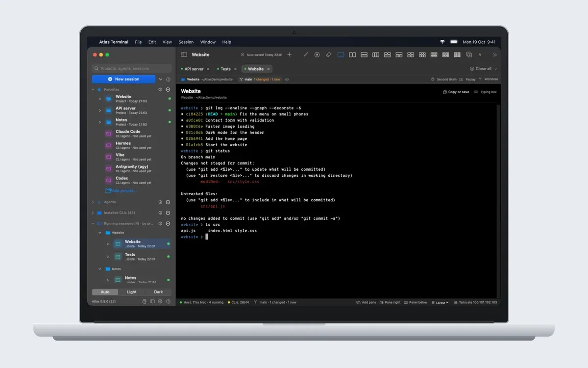The width and height of the screenshot is (588, 368).
Task: Click the Projects, agents, sessions search field
Action: 132,69
